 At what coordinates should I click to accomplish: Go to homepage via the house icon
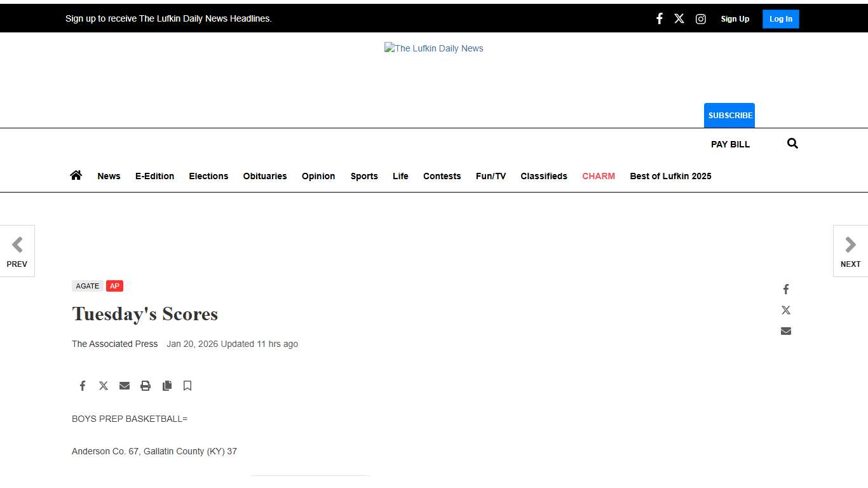(76, 175)
